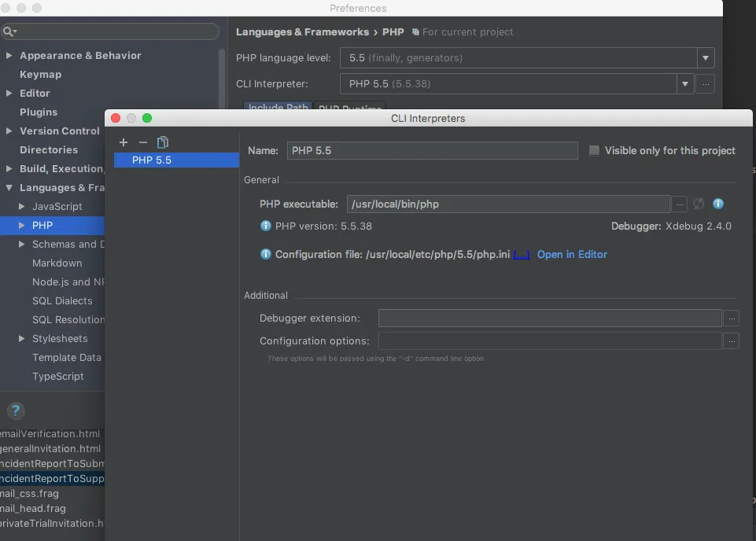Click the (...) link after php.ini path
Screen dimensions: 756x541
(x=522, y=254)
